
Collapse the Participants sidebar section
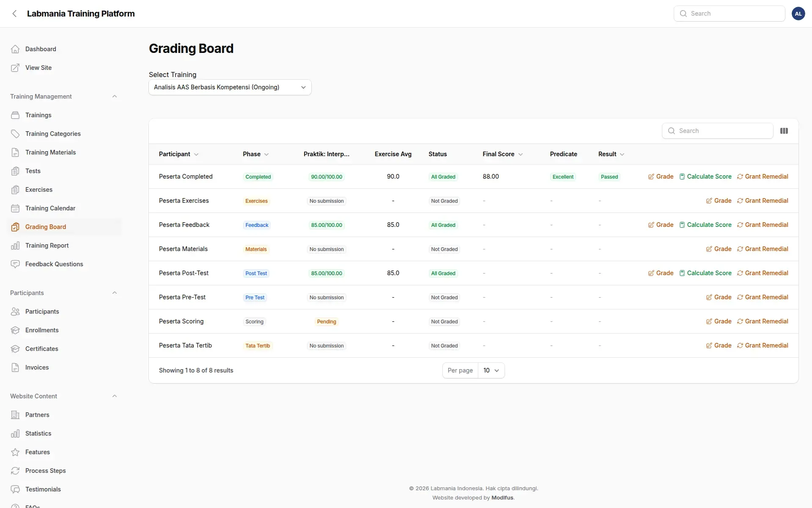[115, 293]
